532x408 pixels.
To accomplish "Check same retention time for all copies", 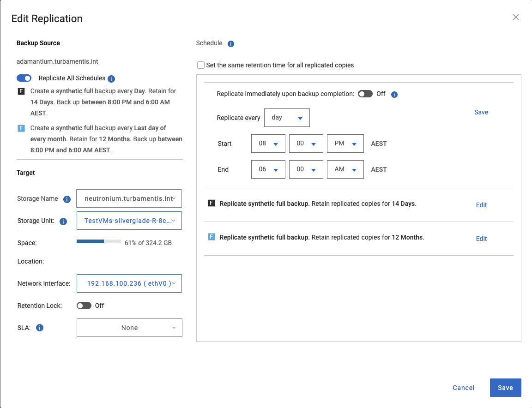I will point(200,65).
